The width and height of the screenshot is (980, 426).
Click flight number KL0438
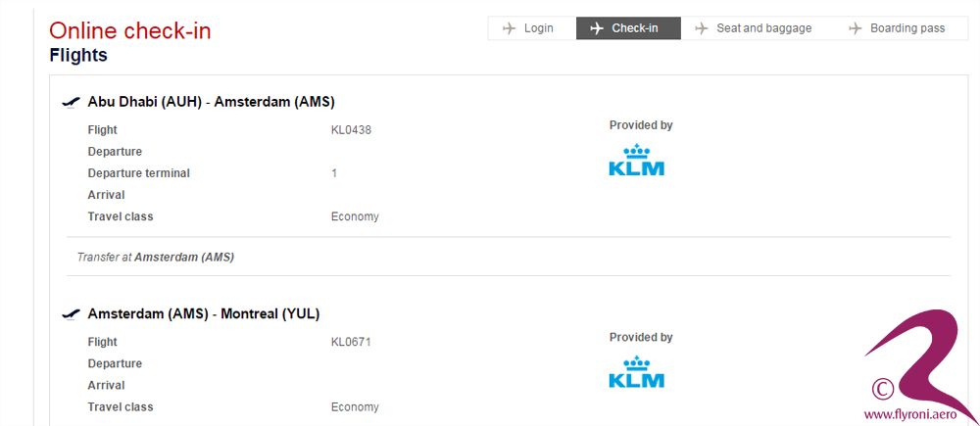click(351, 130)
